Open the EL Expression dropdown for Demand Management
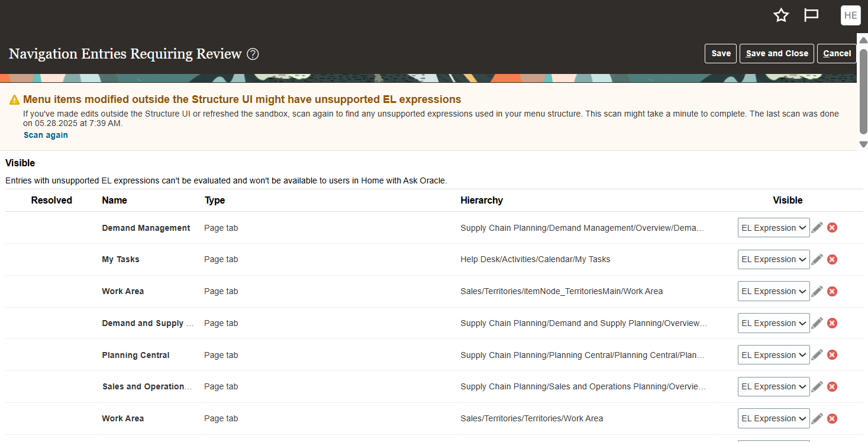Viewport: 868px width, 442px height. coord(773,227)
